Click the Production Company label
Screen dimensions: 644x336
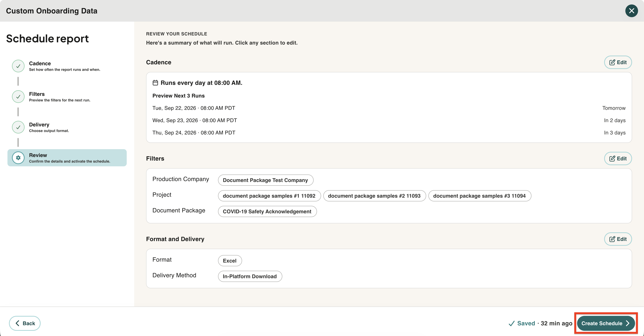pyautogui.click(x=181, y=179)
